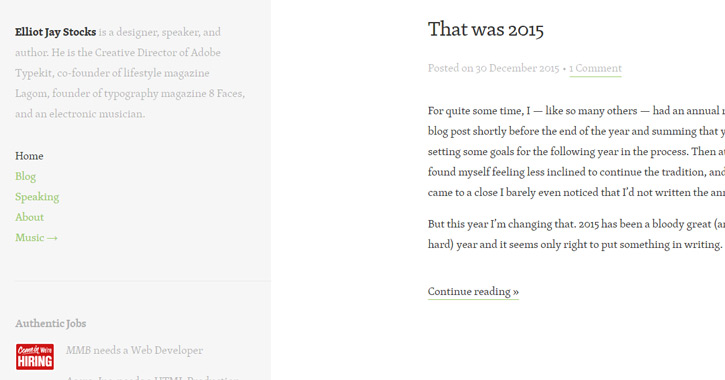Select "Continue reading »" under the post
725x380 pixels.
[473, 292]
